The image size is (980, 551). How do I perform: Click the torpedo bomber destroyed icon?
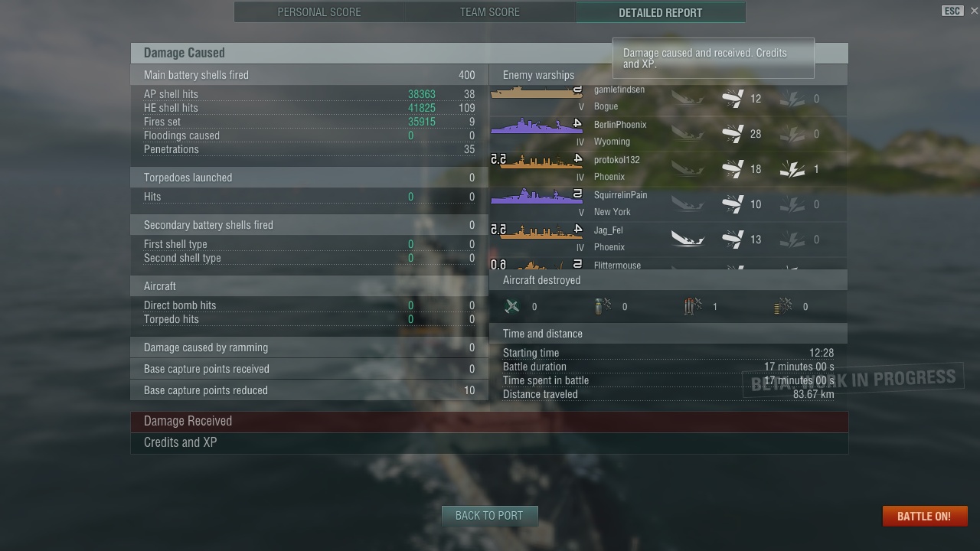(693, 307)
